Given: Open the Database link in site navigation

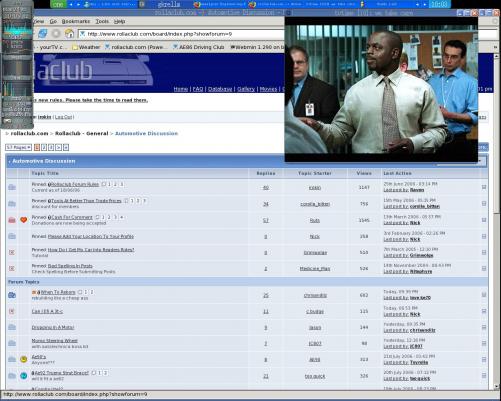Looking at the screenshot, I should [x=220, y=89].
